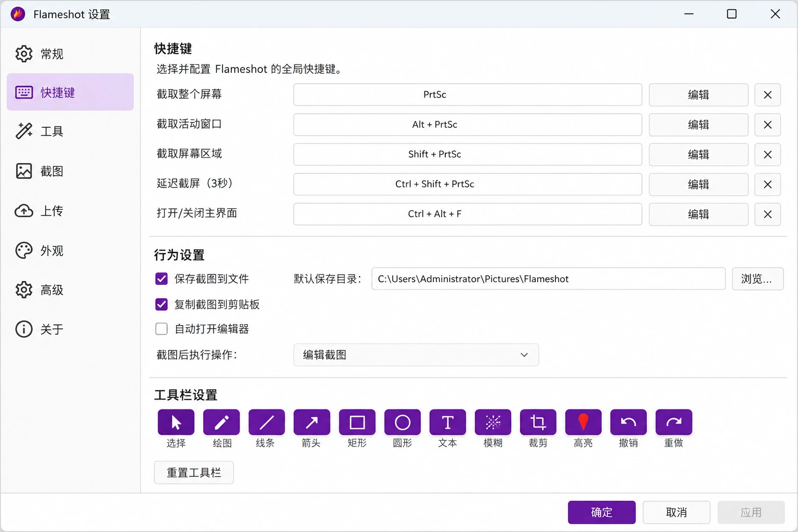Edit the 截取屏幕区域 shortcut
Screen dimensions: 798x532
[698, 154]
